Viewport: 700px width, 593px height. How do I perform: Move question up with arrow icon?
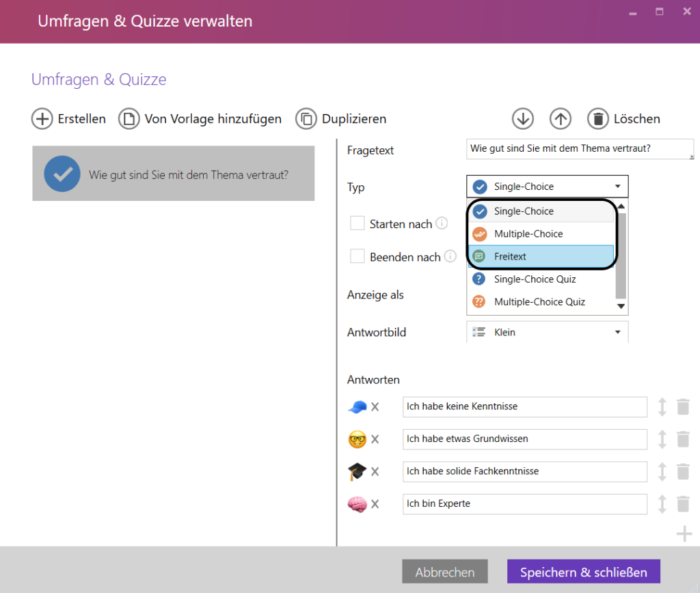561,119
